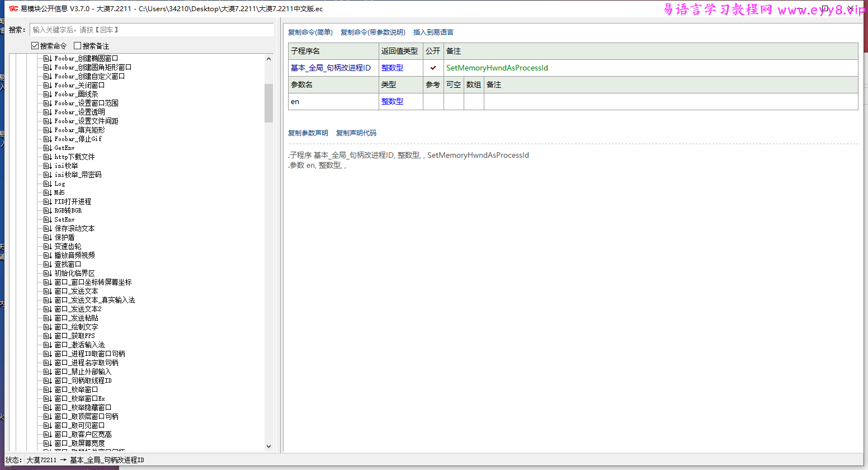This screenshot has height=470, width=868.
Task: Select 窗口_绘制文字 in the tree
Action: (x=76, y=327)
